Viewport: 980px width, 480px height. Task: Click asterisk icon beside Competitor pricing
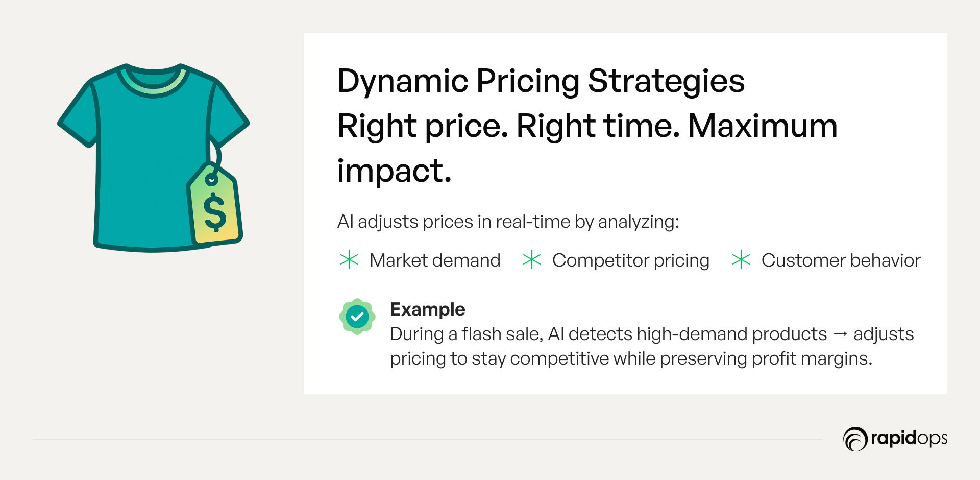[x=532, y=260]
